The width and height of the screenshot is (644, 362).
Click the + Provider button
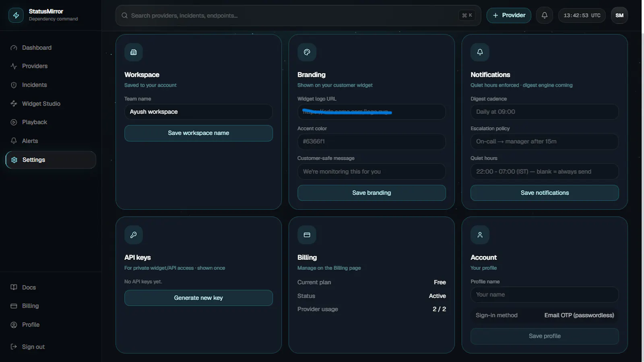[x=509, y=15]
